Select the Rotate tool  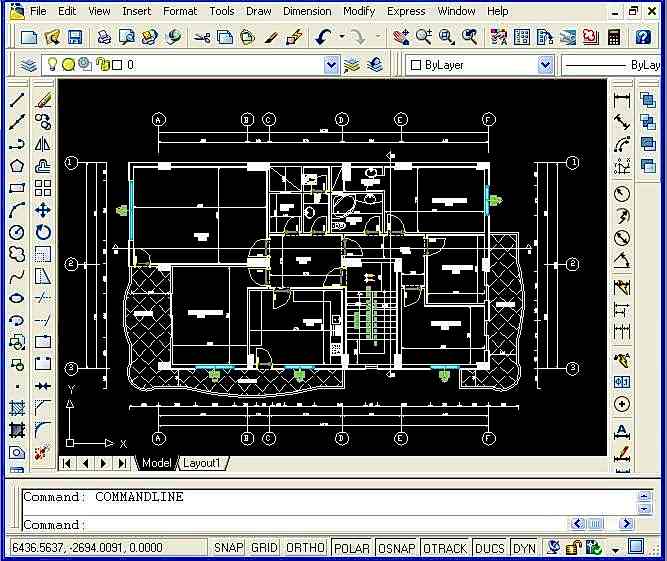[43, 232]
